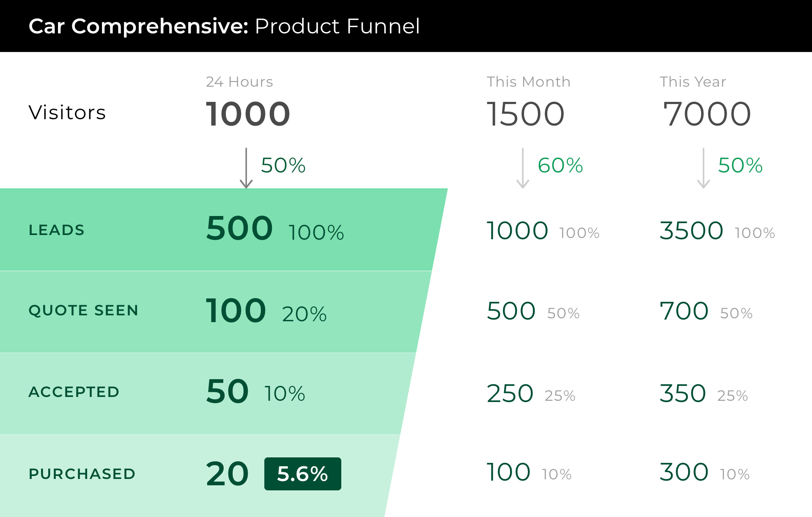The width and height of the screenshot is (812, 517).
Task: Switch to the This Month column header
Action: coord(528,82)
